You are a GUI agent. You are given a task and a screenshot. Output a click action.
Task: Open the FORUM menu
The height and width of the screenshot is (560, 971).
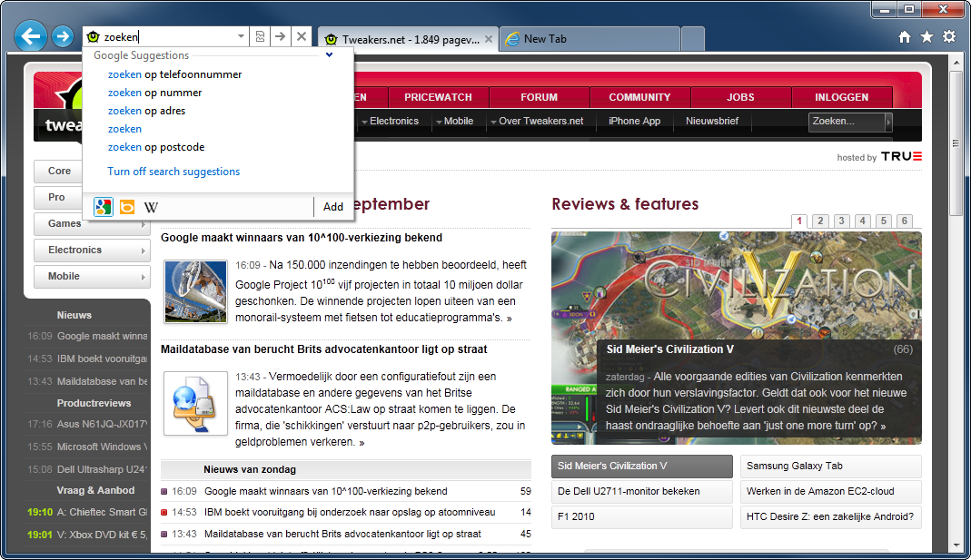point(540,97)
